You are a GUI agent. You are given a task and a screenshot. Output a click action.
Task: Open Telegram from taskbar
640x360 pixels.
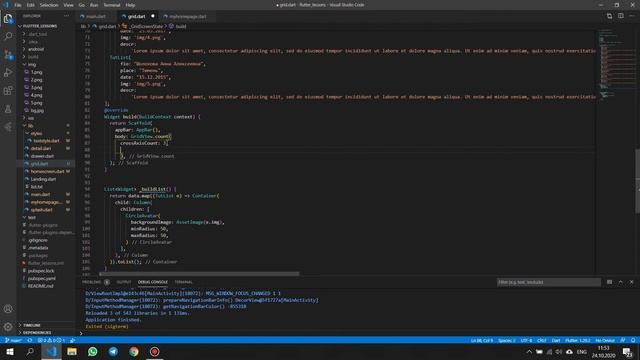coord(113,351)
